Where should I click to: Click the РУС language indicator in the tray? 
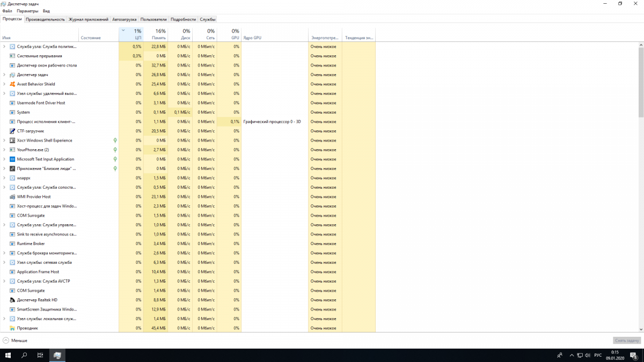597,355
